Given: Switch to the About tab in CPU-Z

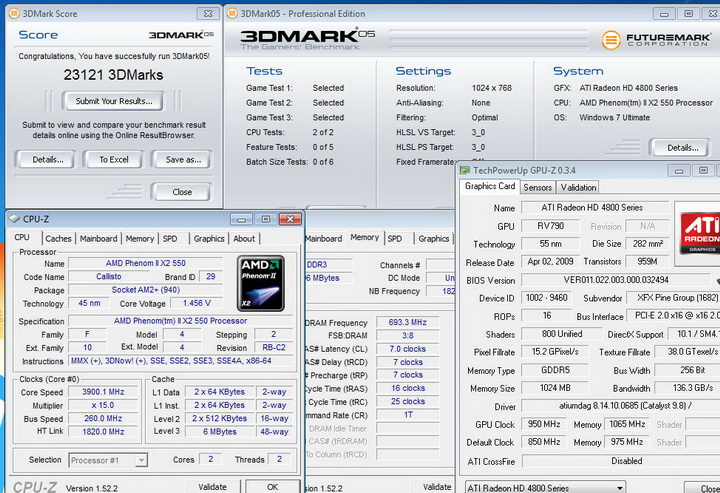Looking at the screenshot, I should (x=244, y=239).
